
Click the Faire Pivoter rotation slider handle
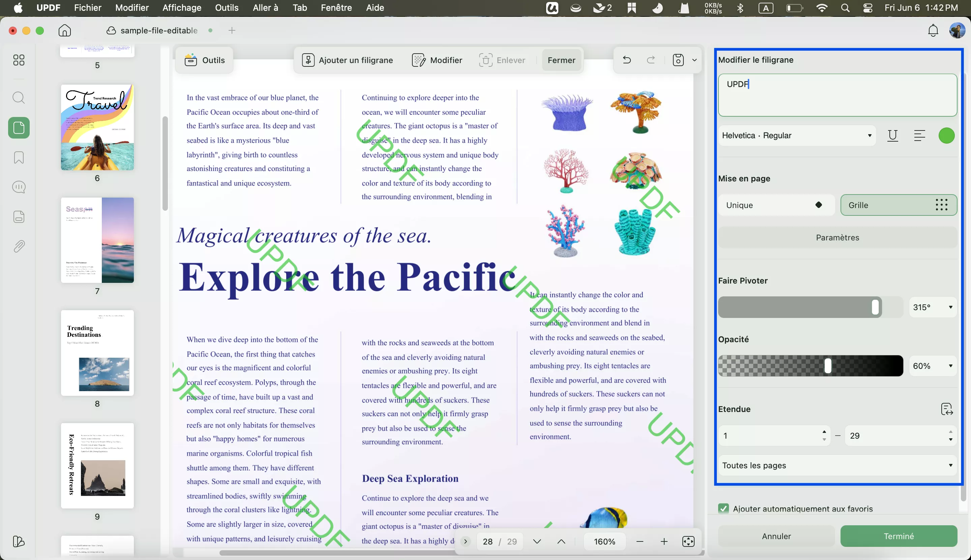point(875,307)
